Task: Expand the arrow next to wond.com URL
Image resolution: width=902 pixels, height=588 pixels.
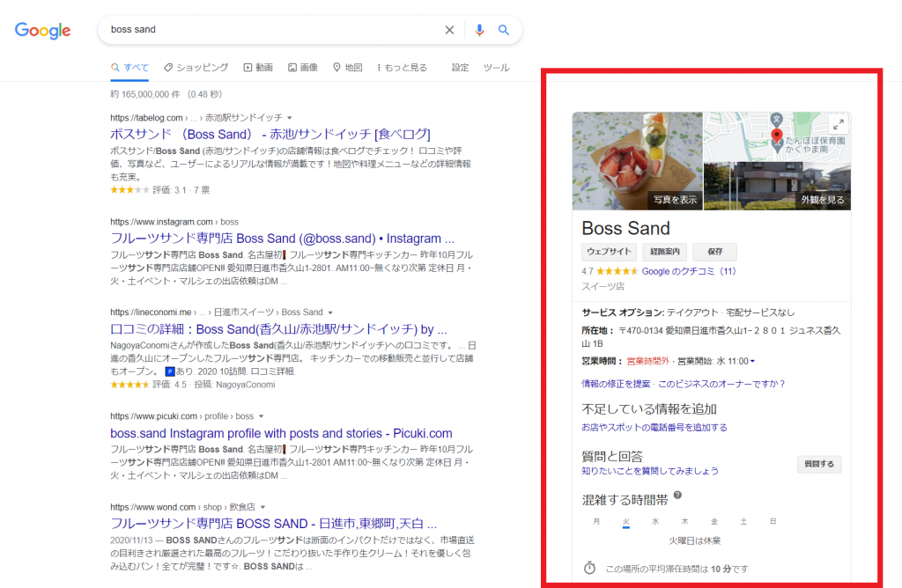Action: [262, 507]
